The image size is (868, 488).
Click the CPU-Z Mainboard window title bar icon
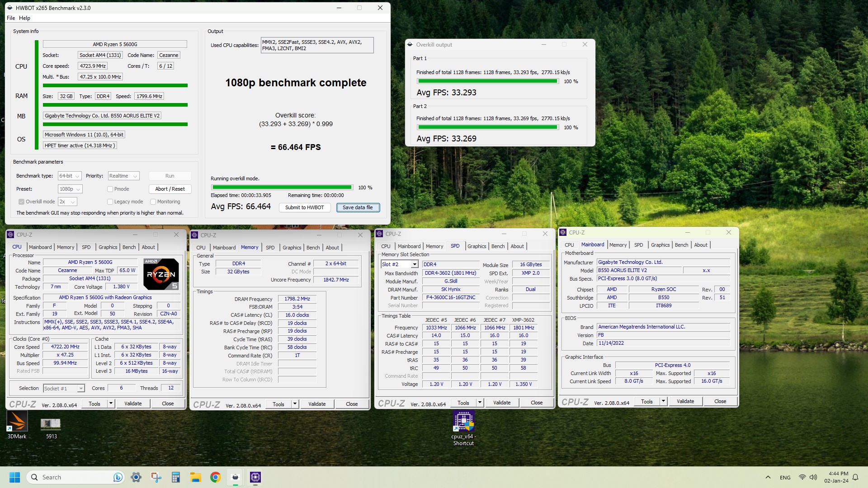(563, 232)
